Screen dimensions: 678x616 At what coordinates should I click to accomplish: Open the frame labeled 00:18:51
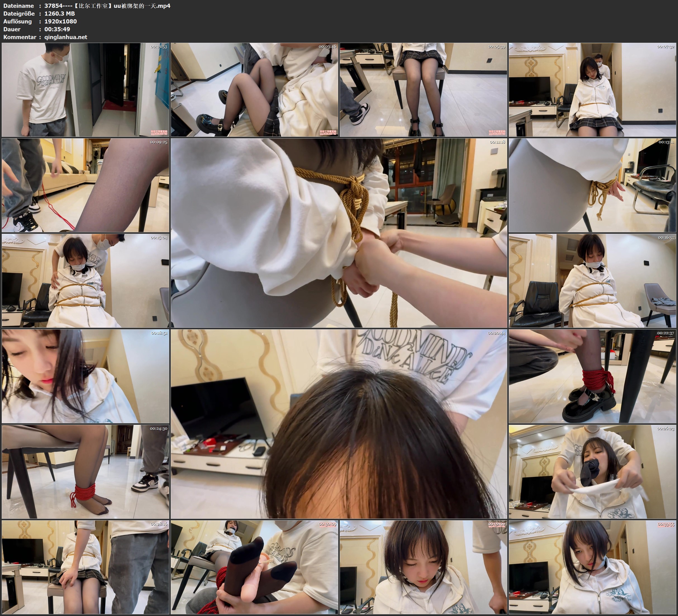85,376
